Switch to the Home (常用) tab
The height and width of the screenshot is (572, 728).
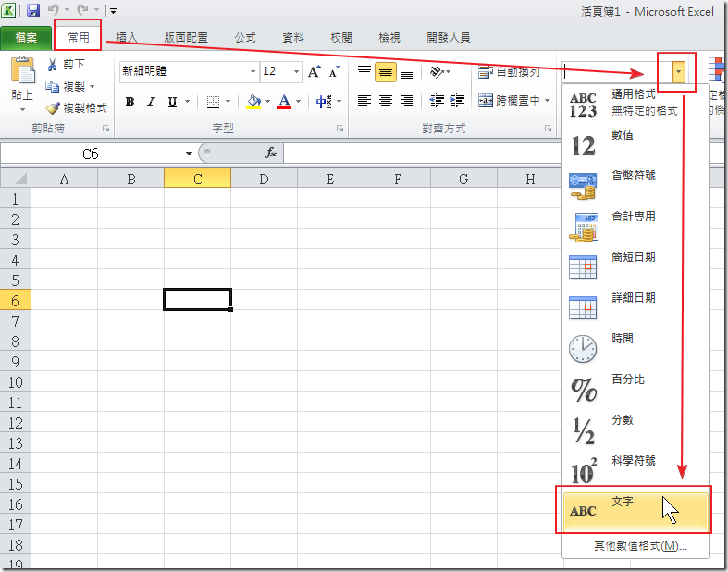[79, 37]
